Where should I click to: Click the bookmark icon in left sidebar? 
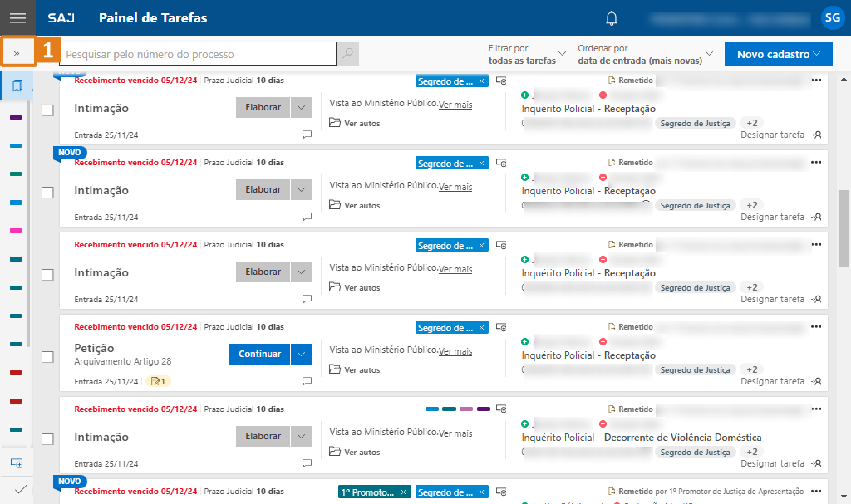coord(17,86)
